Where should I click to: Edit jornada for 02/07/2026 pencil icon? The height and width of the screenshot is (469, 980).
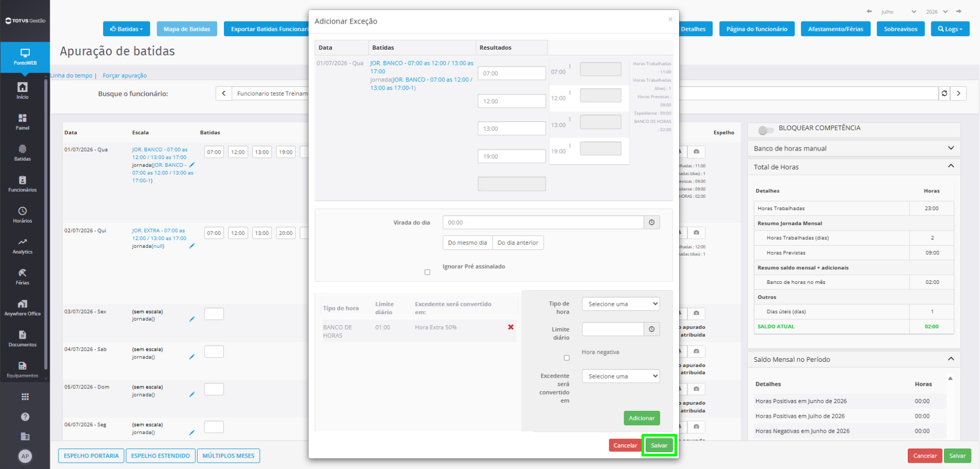point(192,246)
